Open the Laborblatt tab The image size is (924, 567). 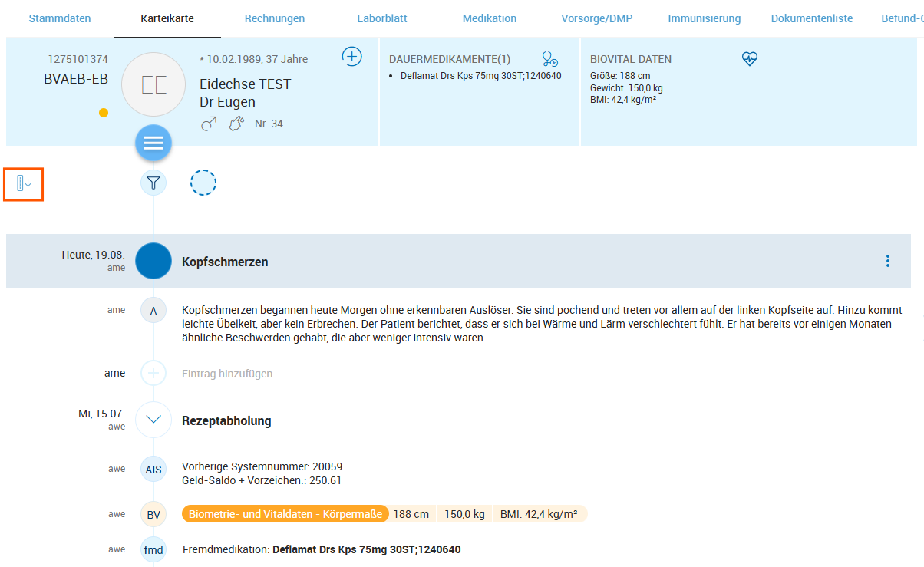[x=382, y=18]
